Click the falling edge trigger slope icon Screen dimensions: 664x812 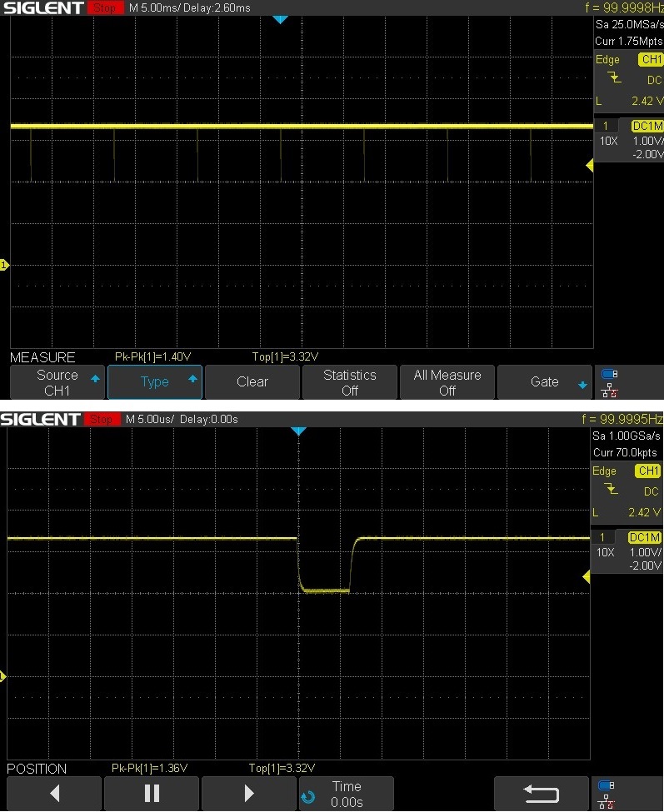614,79
